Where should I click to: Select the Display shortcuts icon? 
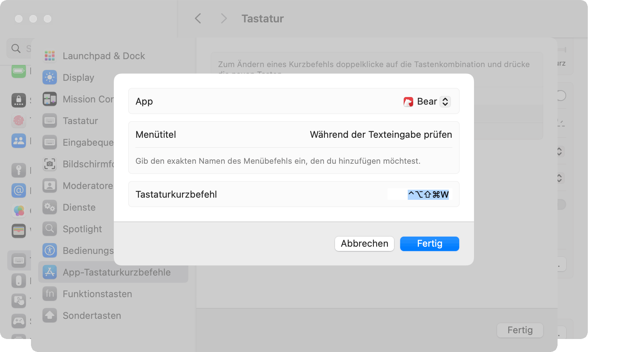(50, 78)
